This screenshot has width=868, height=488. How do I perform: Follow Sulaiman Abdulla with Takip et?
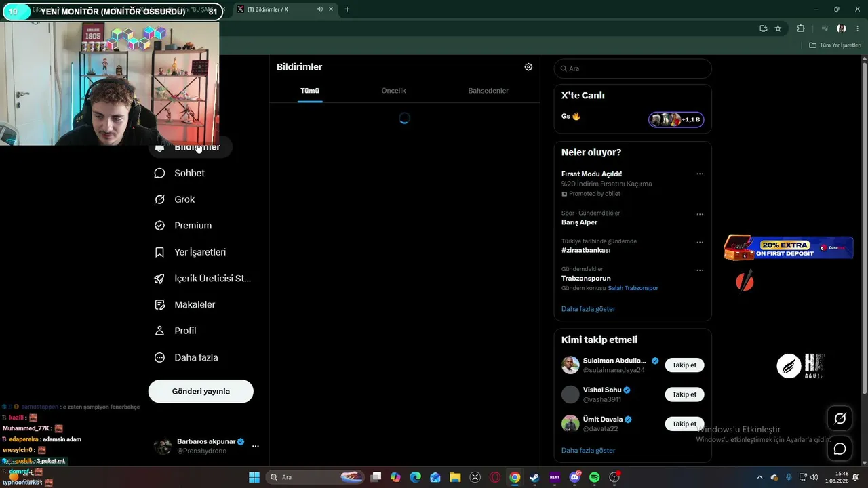(x=684, y=365)
